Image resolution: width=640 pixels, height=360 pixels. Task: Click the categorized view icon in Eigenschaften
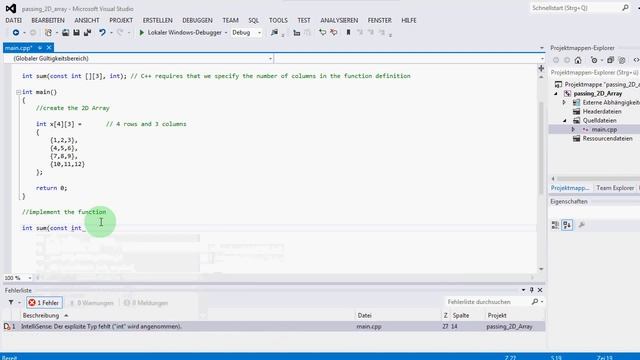(555, 225)
